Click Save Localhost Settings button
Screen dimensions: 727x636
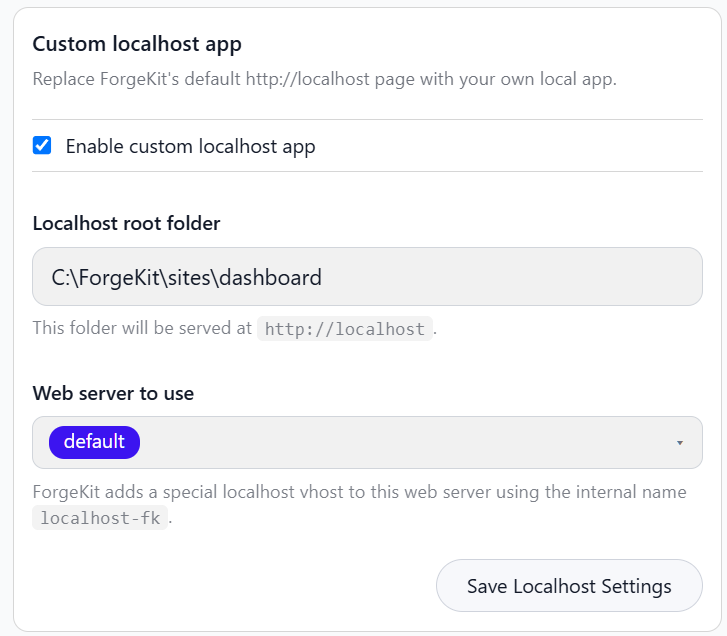point(569,586)
